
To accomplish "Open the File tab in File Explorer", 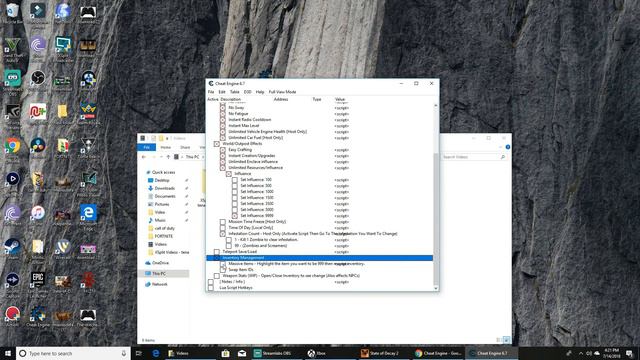I will point(147,147).
